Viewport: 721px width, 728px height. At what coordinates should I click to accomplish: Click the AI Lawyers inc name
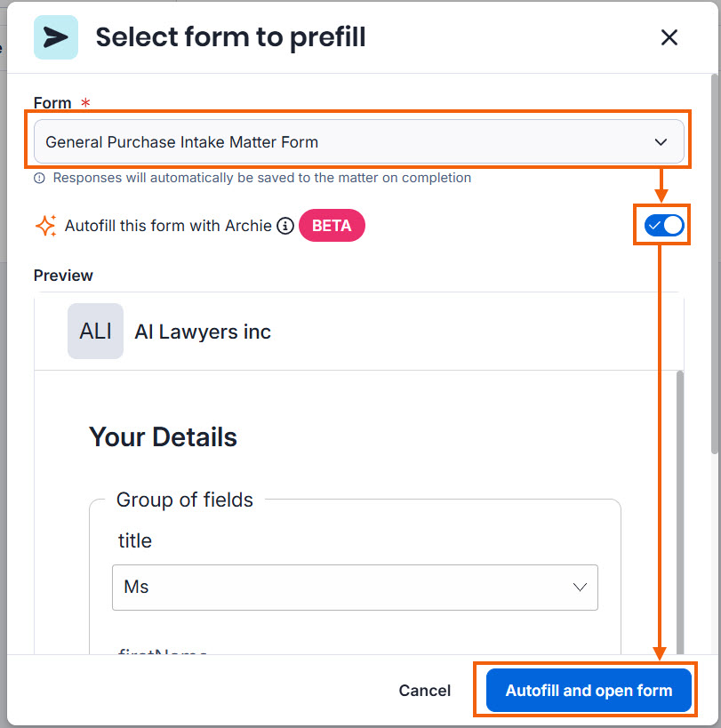(x=203, y=332)
